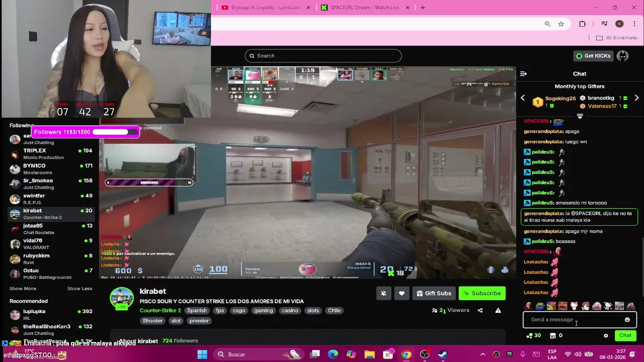This screenshot has width=644, height=362.
Task: Open swintfer channel in sidebar
Action: 51,199
